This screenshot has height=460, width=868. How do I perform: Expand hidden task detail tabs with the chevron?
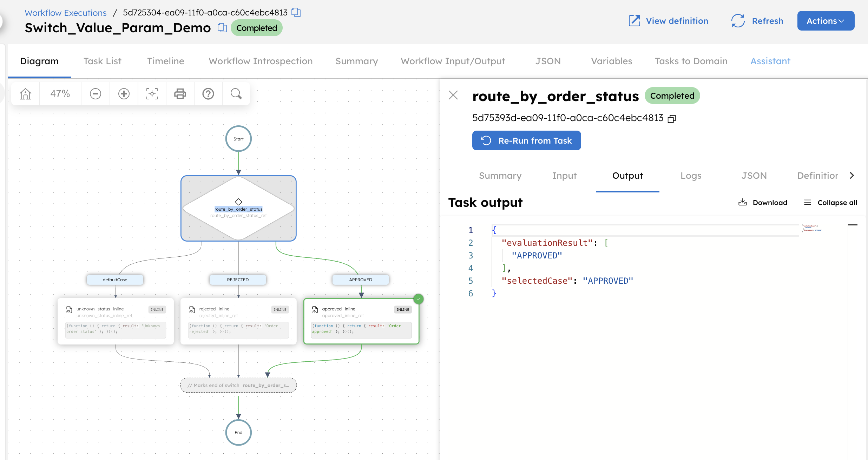(852, 175)
